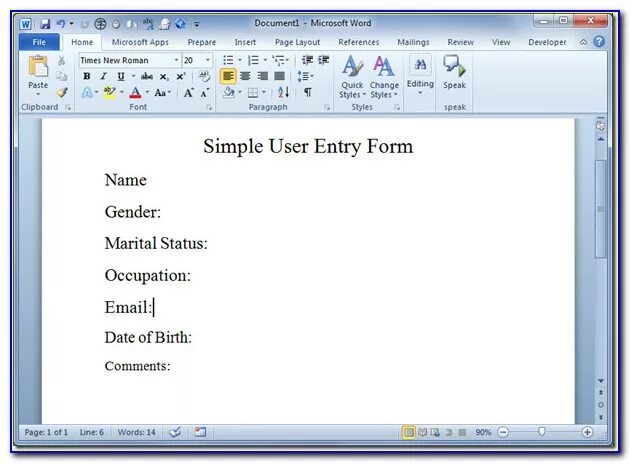
Task: Expand Quick Styles gallery
Action: 353,76
